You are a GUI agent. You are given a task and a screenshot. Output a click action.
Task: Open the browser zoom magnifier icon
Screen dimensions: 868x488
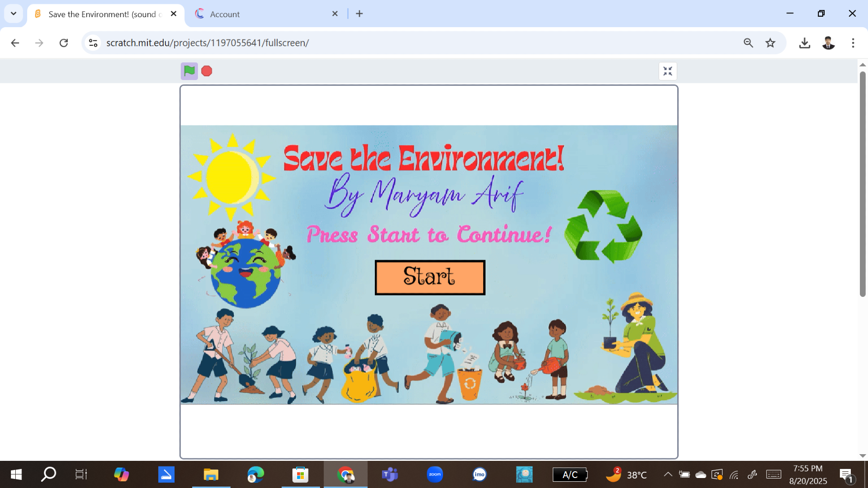pyautogui.click(x=748, y=43)
